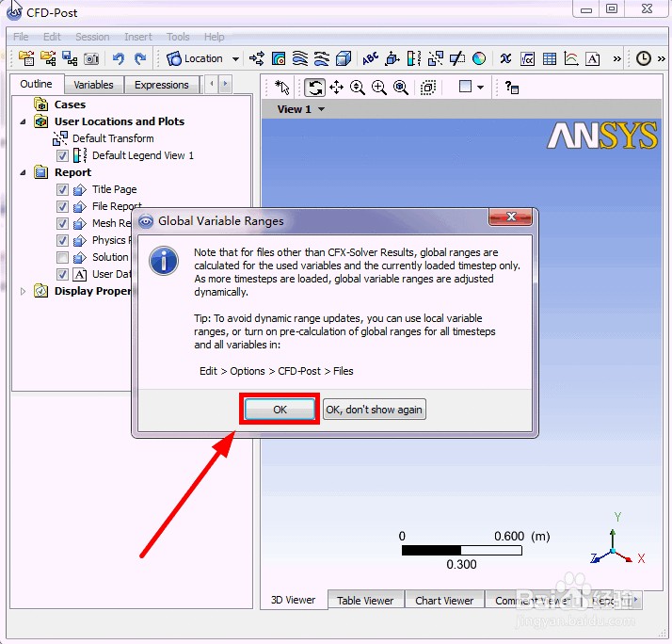The image size is (672, 644).
Task: Click the Save State toolbar icon
Action: [x=70, y=58]
